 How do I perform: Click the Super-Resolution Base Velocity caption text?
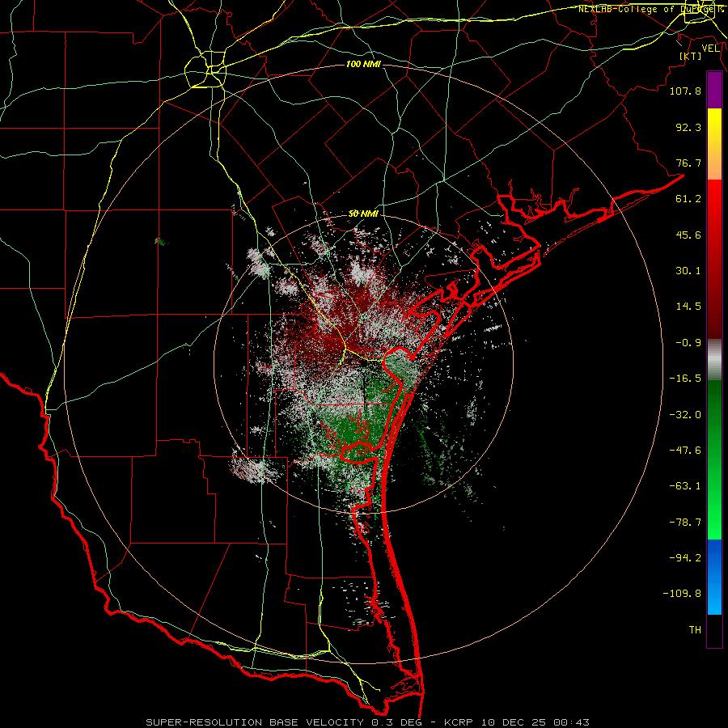(368, 722)
